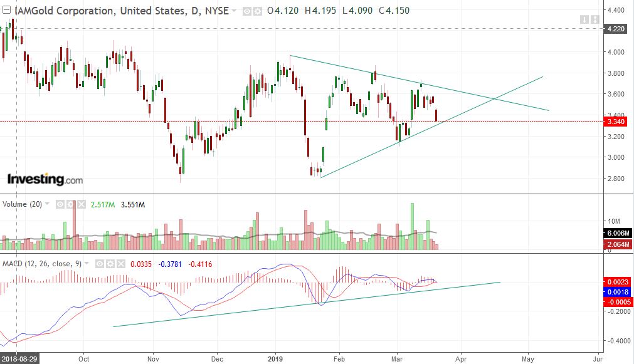Click the May label on the time axis
Image resolution: width=634 pixels, height=364 pixels.
tap(527, 359)
